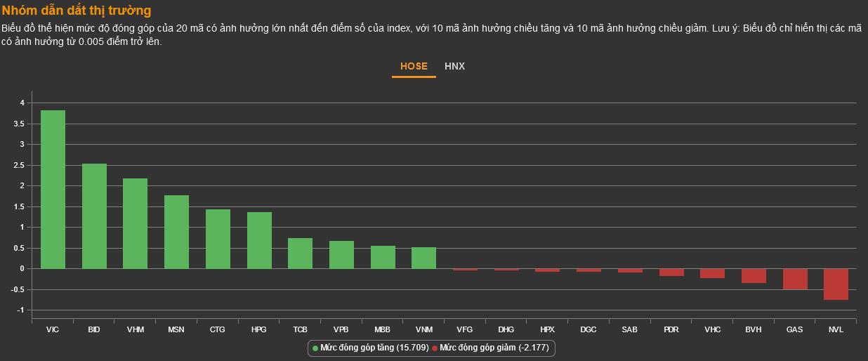Select the TCB bar
The width and height of the screenshot is (868, 361).
(300, 254)
